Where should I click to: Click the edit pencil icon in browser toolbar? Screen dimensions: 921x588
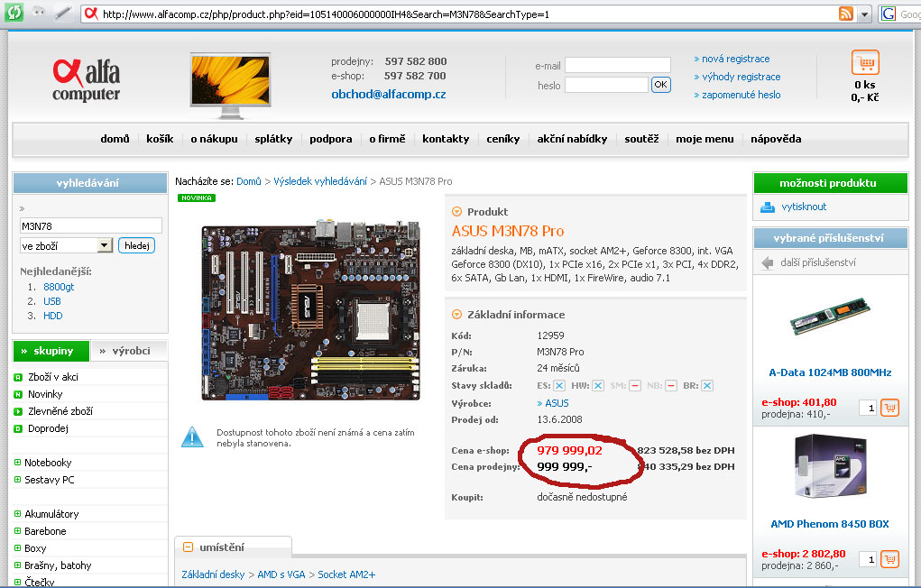click(x=62, y=13)
